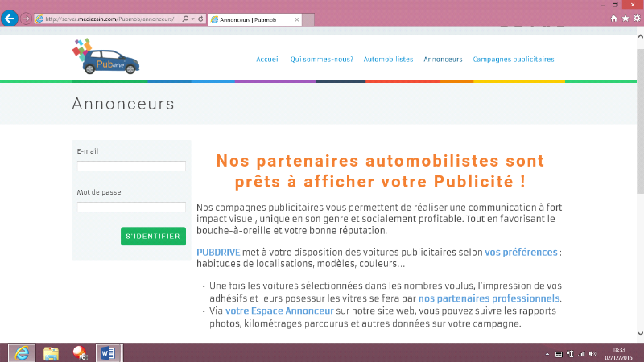Click scrollbar down arrow
The image size is (644, 362).
pos(640,334)
